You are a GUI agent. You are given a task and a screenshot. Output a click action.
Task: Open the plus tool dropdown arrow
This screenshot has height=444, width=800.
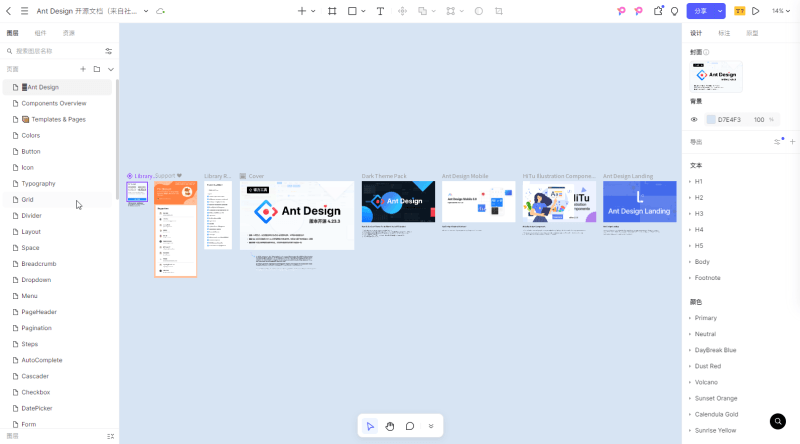pos(313,11)
